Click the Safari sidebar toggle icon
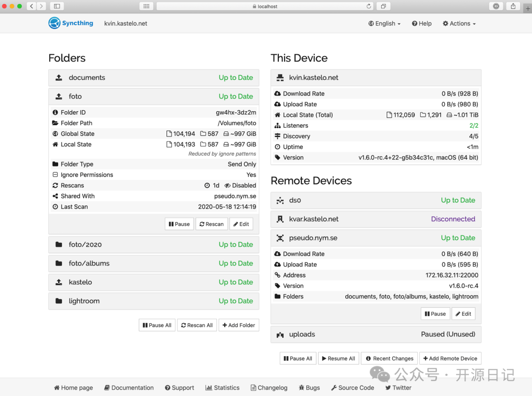 tap(57, 6)
